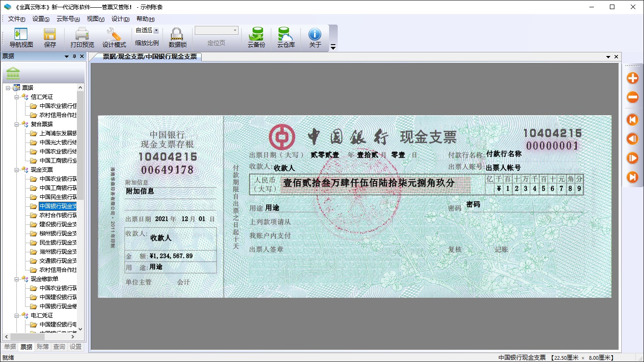Jump to first record arrow button

[x=633, y=120]
